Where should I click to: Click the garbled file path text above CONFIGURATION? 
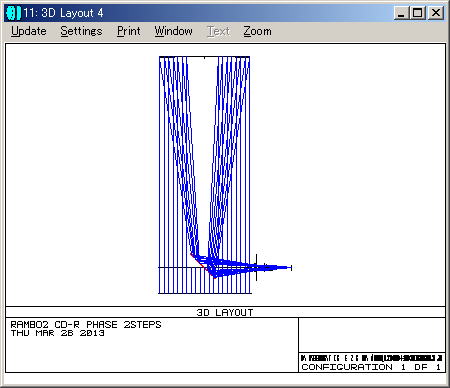pyautogui.click(x=371, y=358)
